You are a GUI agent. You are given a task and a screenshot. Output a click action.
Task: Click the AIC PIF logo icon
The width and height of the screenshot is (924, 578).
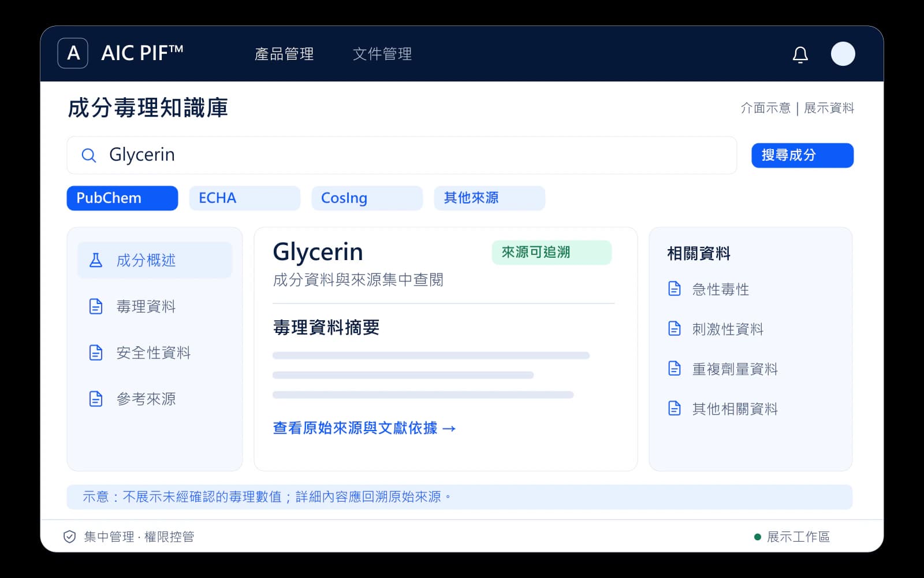click(73, 53)
